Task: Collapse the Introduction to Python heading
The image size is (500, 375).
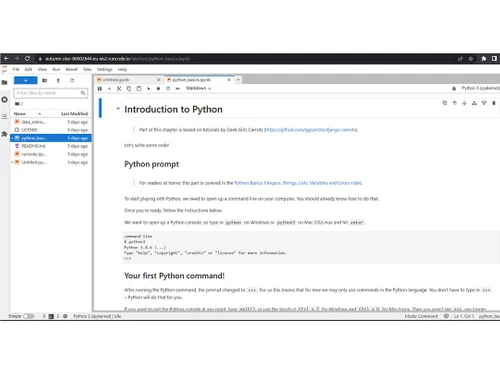Action: (118, 109)
